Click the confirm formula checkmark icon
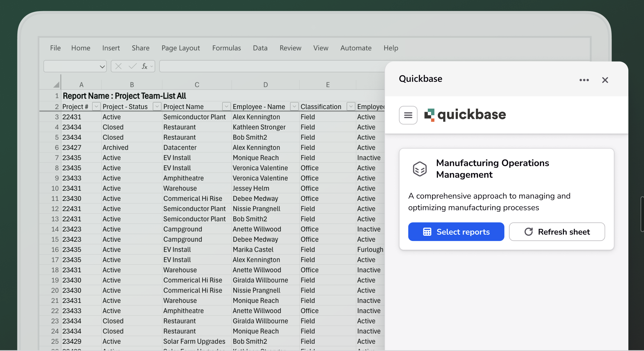 tap(132, 66)
